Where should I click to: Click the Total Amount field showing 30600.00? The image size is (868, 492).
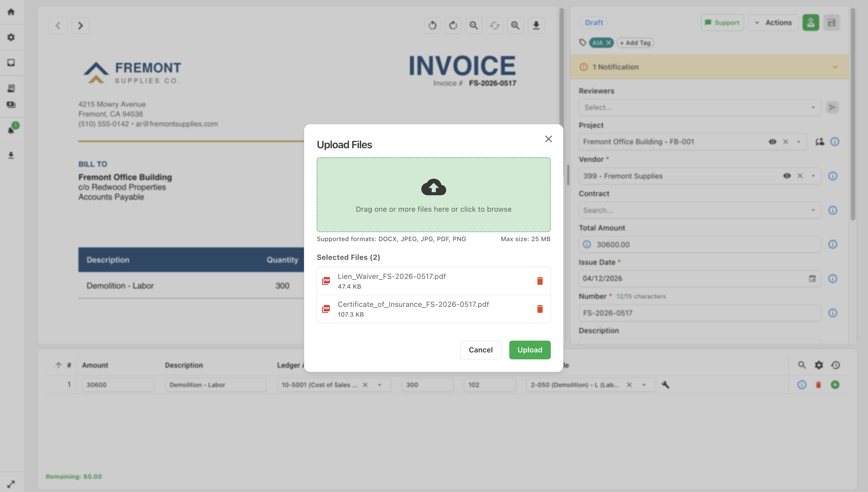pos(700,244)
